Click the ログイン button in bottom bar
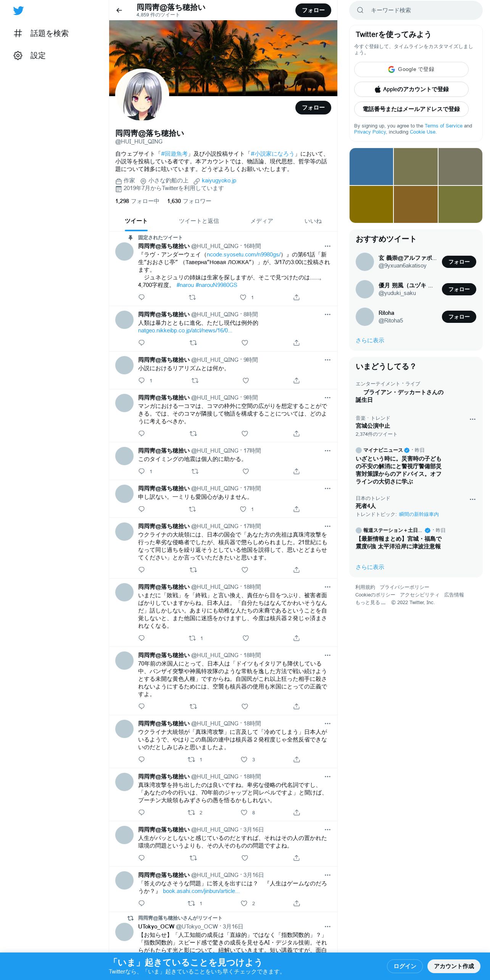The width and height of the screenshot is (490, 980). 405,966
